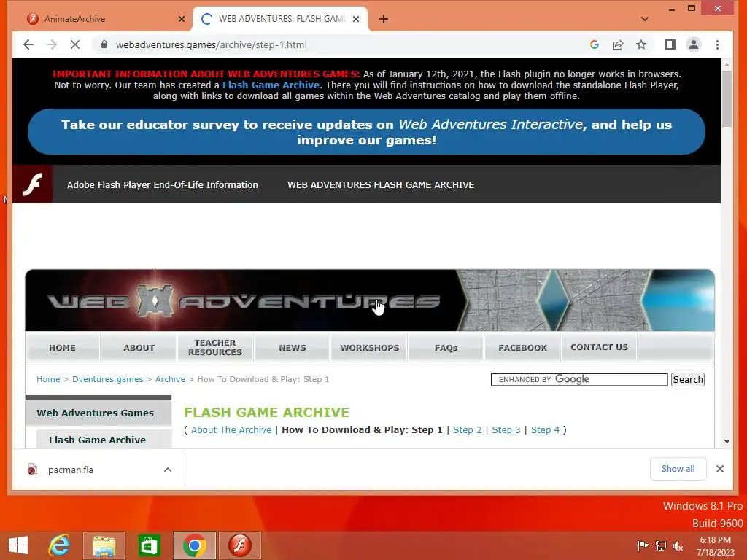Go back using the browser back arrow
The height and width of the screenshot is (560, 747).
tap(28, 44)
